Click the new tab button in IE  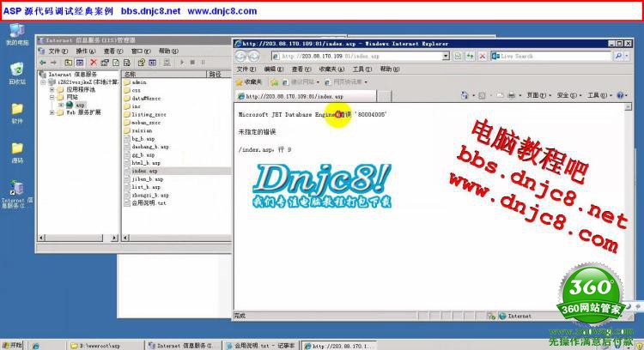tap(384, 96)
